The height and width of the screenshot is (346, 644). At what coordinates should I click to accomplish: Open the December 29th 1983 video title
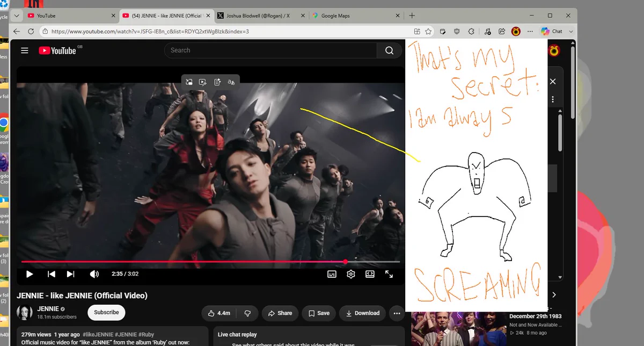tap(535, 316)
